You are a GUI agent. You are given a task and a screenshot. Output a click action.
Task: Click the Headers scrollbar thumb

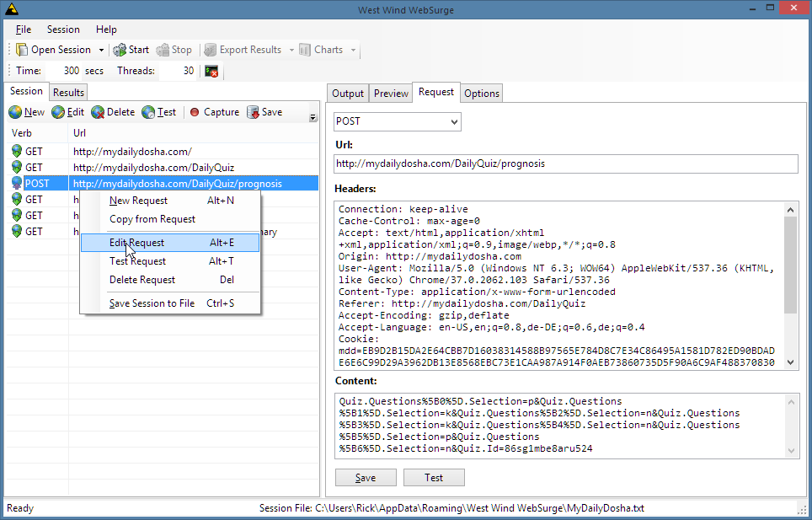click(x=790, y=265)
